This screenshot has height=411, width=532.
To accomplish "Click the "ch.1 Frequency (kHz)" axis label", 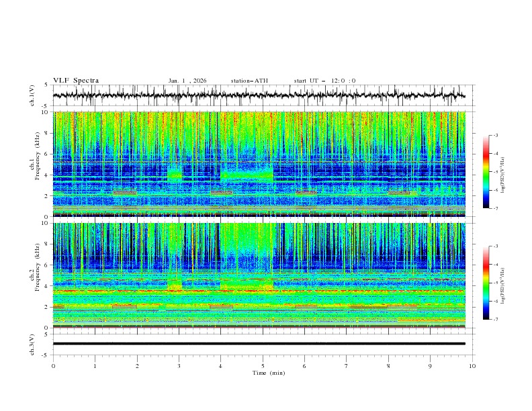I will pyautogui.click(x=35, y=154).
